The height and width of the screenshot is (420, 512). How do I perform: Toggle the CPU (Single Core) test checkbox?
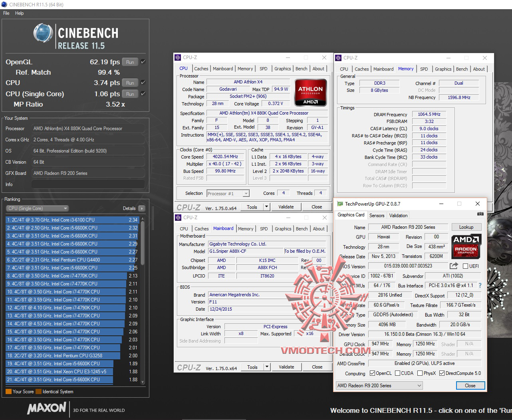pos(143,94)
